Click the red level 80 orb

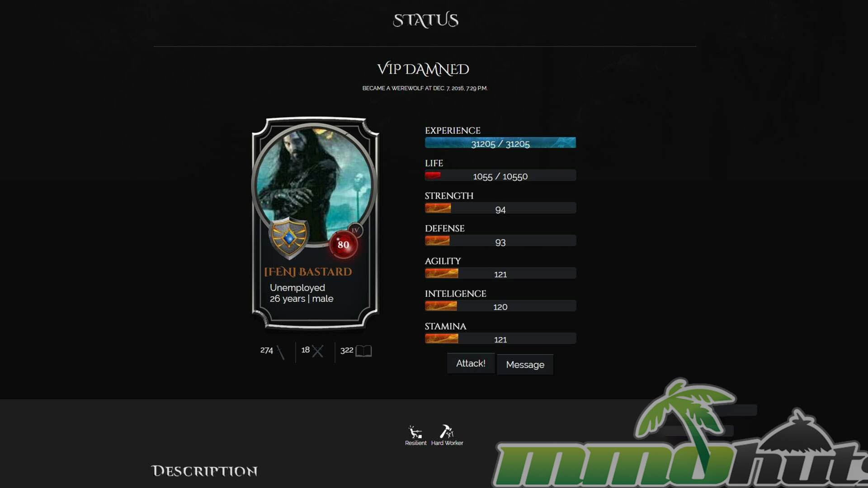coord(343,245)
